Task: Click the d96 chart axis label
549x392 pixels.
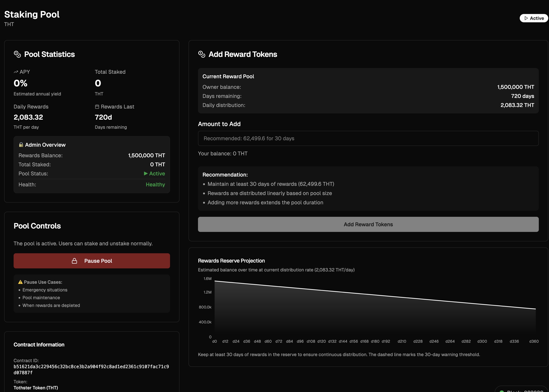Action: coord(300,341)
